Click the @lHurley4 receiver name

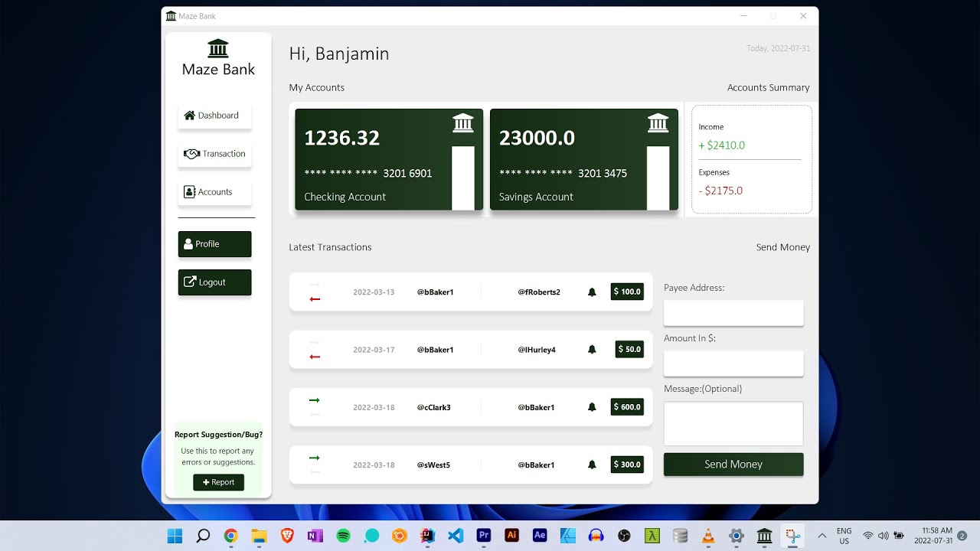click(x=537, y=350)
